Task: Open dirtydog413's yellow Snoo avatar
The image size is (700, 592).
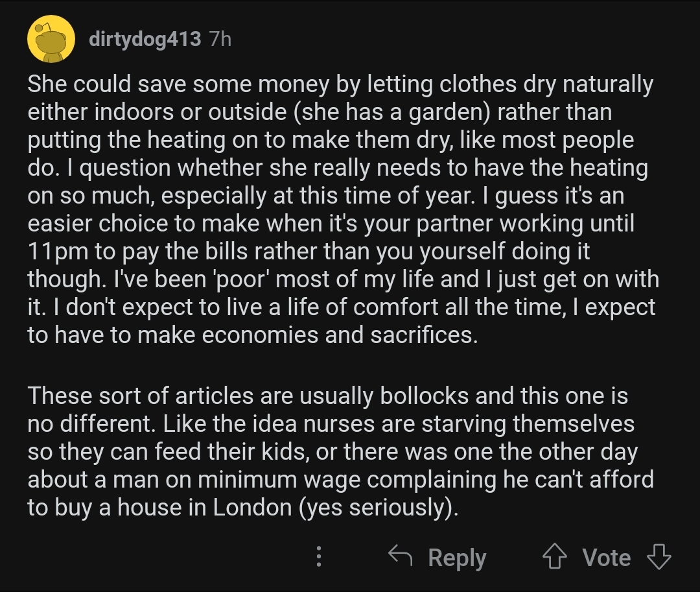Action: click(51, 39)
